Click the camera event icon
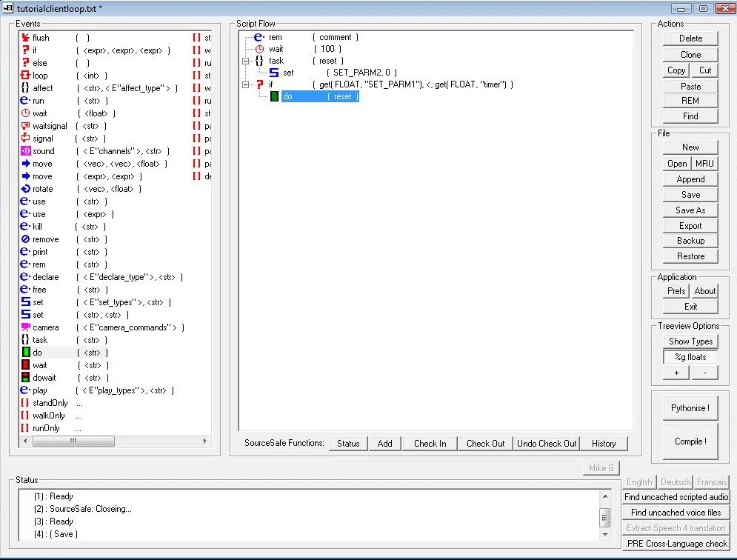The width and height of the screenshot is (737, 560). 25,327
